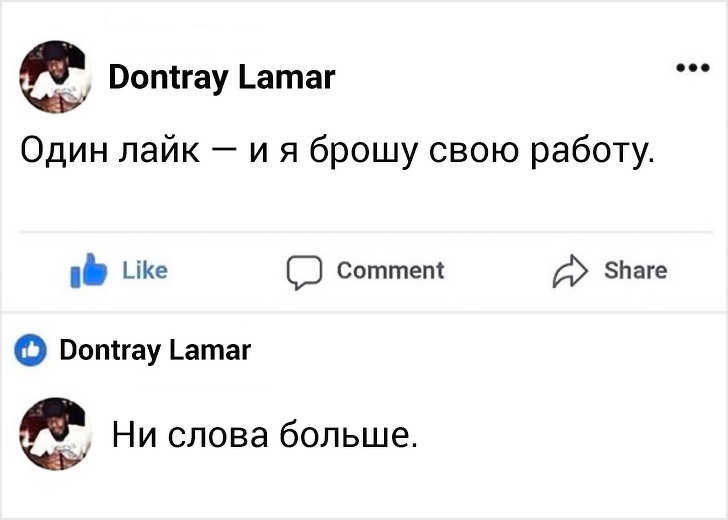Click the word "Ни" in the comment
The width and height of the screenshot is (728, 520).
click(x=128, y=436)
